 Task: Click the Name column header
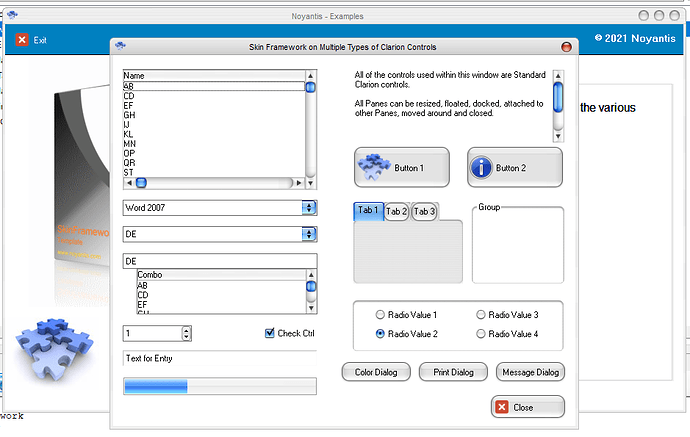point(214,76)
